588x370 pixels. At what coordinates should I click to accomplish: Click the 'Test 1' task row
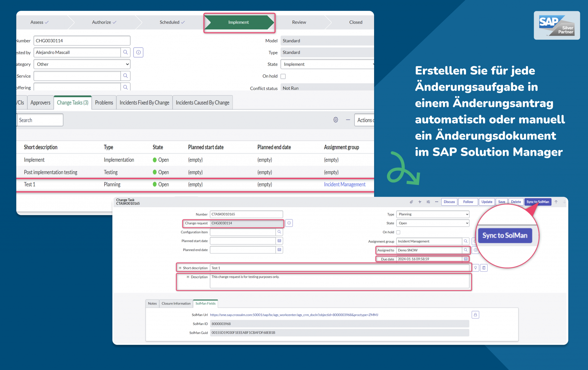(x=195, y=184)
